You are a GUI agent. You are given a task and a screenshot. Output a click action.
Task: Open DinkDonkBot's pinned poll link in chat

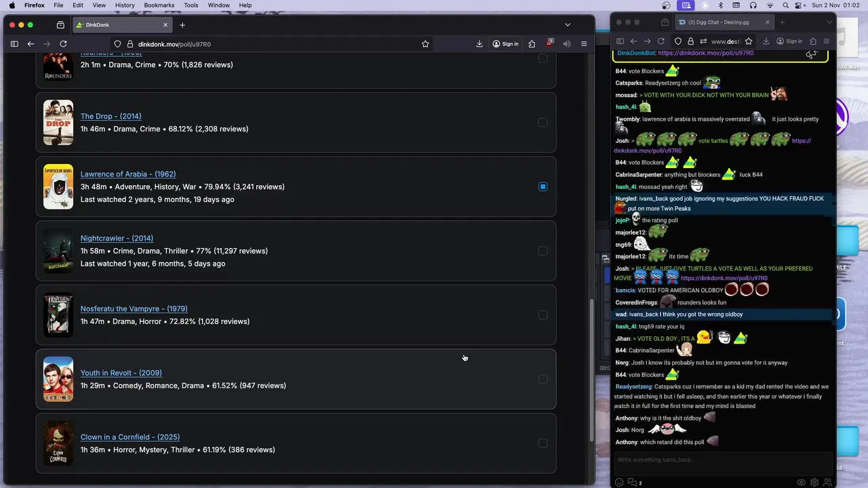coord(705,53)
